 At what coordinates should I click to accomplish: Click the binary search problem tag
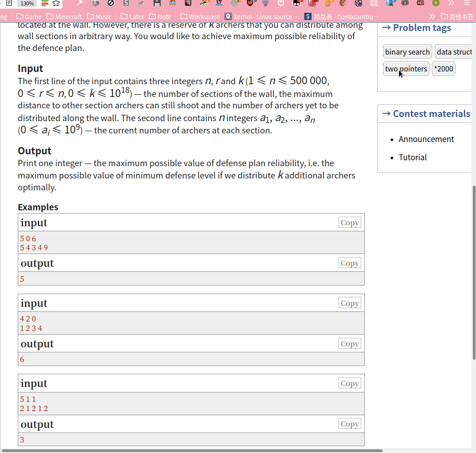pos(407,52)
